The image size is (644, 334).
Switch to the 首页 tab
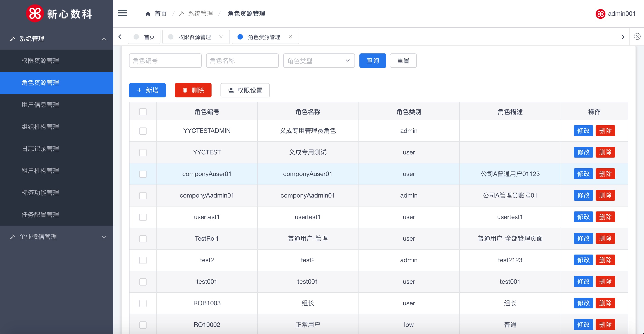[144, 37]
